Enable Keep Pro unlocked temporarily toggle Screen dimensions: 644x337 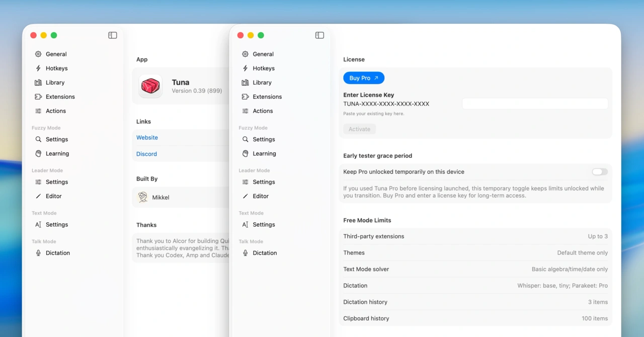pos(599,172)
